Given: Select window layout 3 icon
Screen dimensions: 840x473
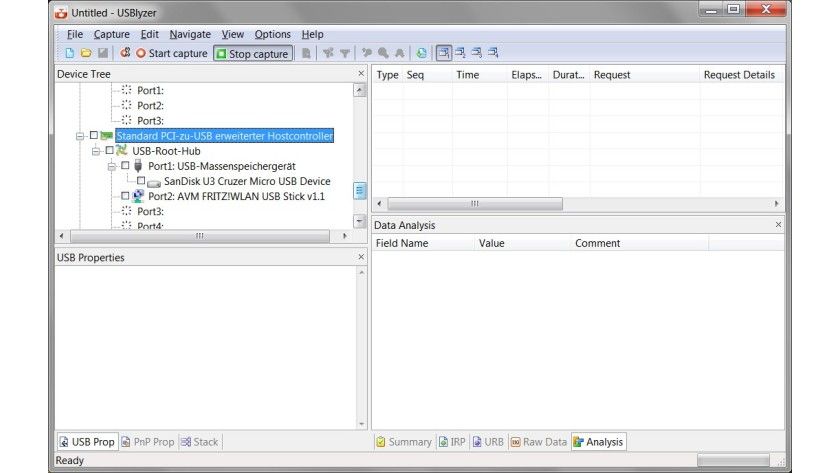Looking at the screenshot, I should (x=477, y=53).
